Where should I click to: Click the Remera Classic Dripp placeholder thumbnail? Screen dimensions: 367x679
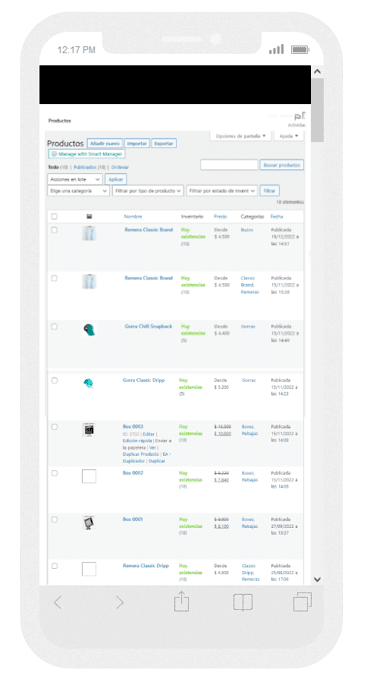pos(89,569)
